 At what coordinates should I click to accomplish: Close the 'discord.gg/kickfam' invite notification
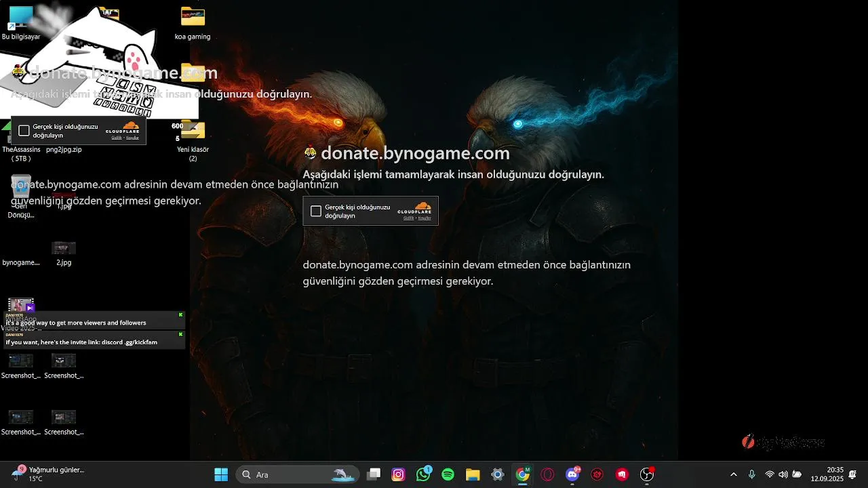click(181, 334)
